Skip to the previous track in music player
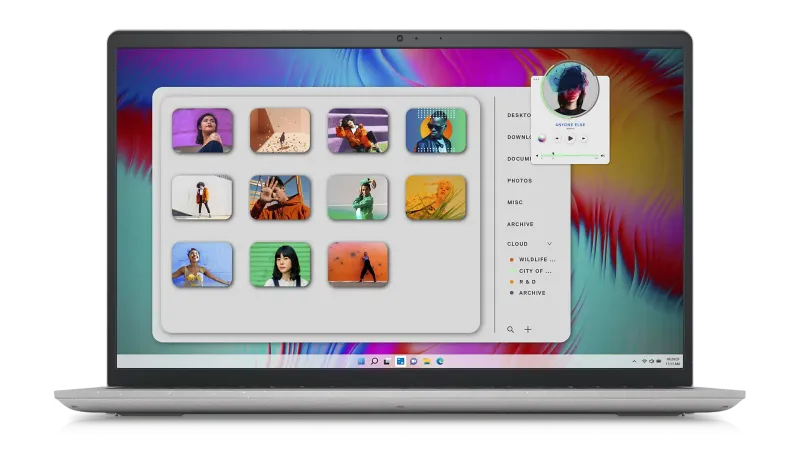Viewport: 800px width, 450px height. tap(557, 138)
